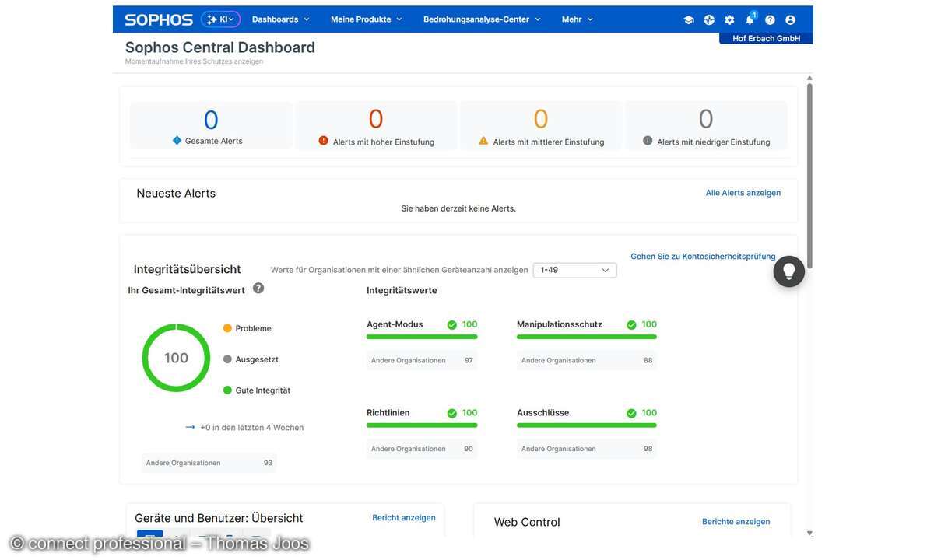Open the Bedrohungsanalyse-Center menu

point(483,19)
